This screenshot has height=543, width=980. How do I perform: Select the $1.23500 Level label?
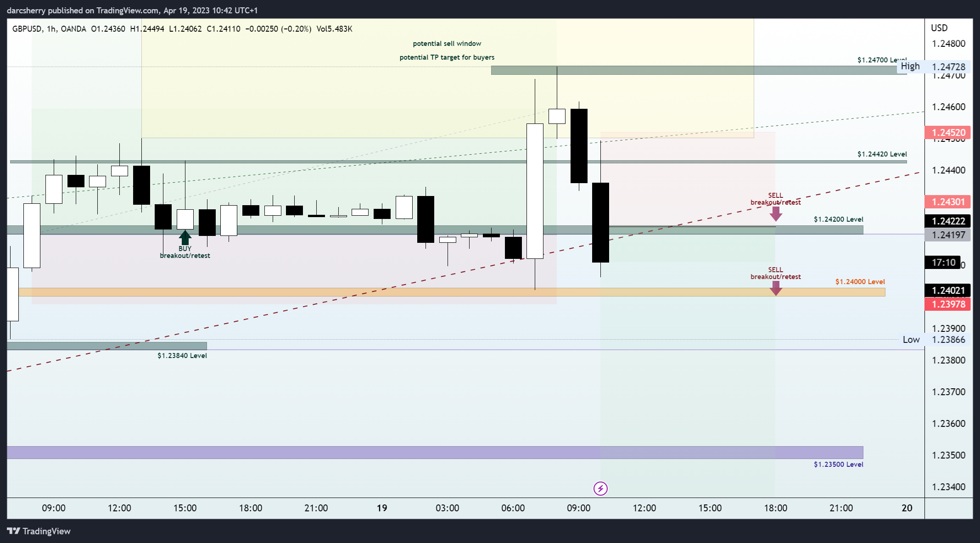click(x=838, y=465)
